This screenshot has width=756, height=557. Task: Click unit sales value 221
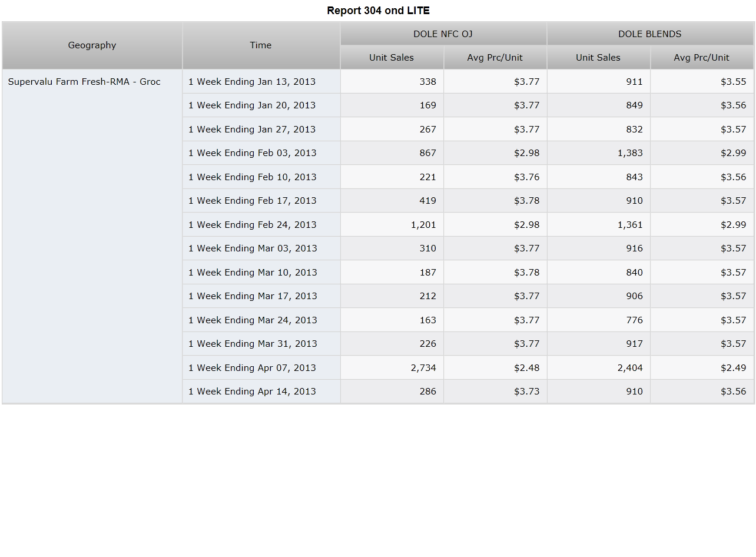pyautogui.click(x=392, y=177)
